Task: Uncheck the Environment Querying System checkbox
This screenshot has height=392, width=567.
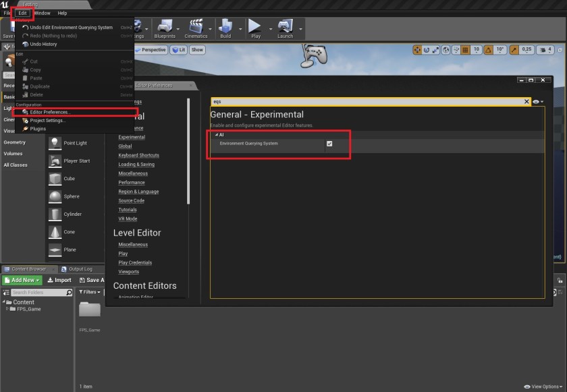Action: [x=329, y=144]
